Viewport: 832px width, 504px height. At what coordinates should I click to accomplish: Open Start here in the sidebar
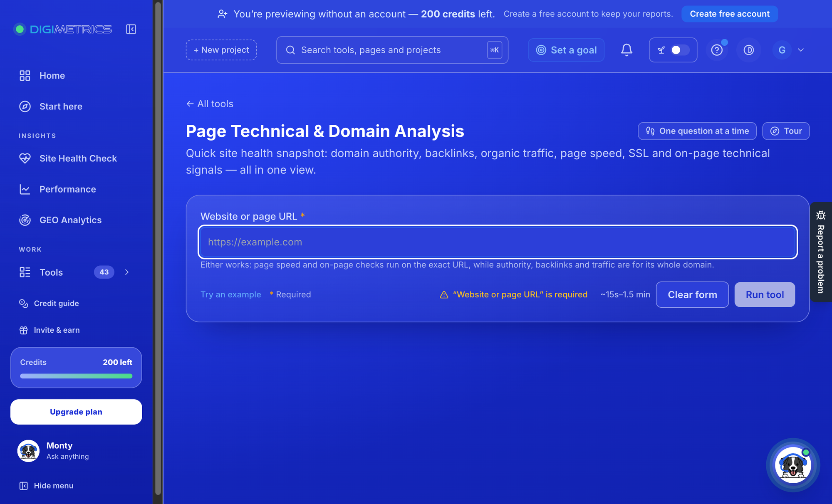pyautogui.click(x=76, y=106)
